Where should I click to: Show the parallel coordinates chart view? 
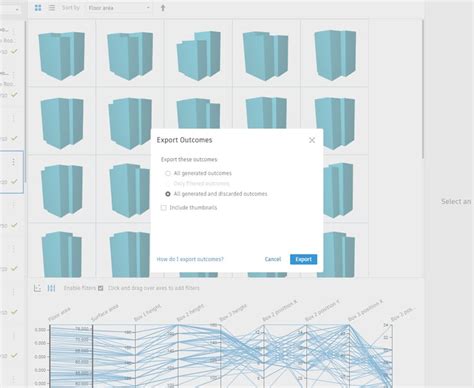51,288
